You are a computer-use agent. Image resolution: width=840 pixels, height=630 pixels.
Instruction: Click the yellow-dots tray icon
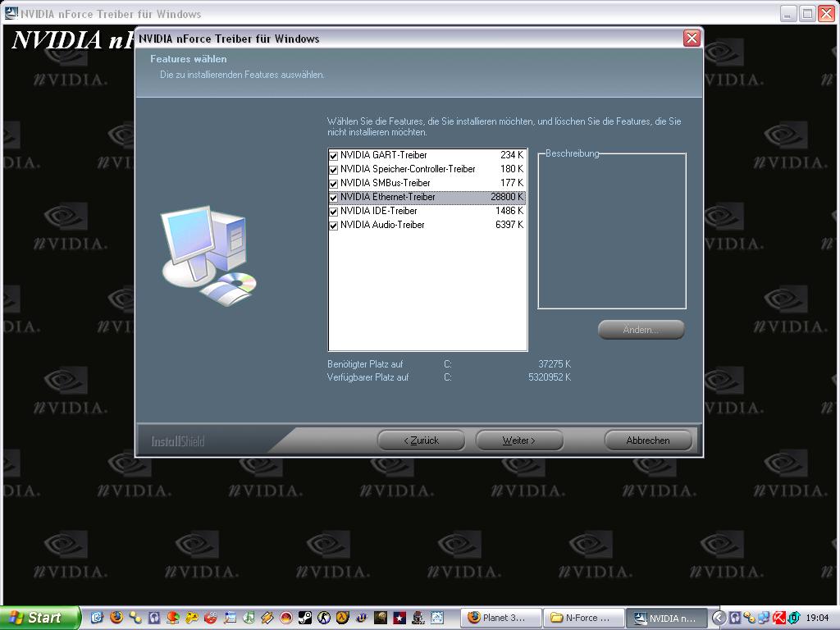tap(750, 618)
